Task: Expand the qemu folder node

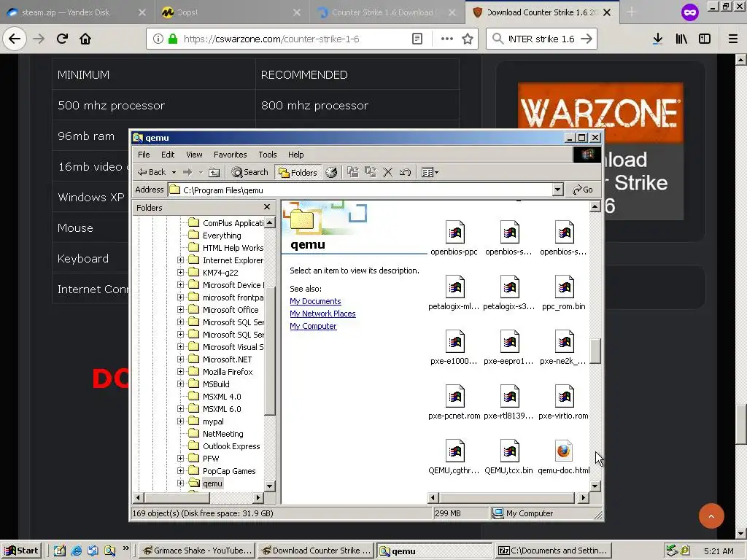Action: pos(181,483)
